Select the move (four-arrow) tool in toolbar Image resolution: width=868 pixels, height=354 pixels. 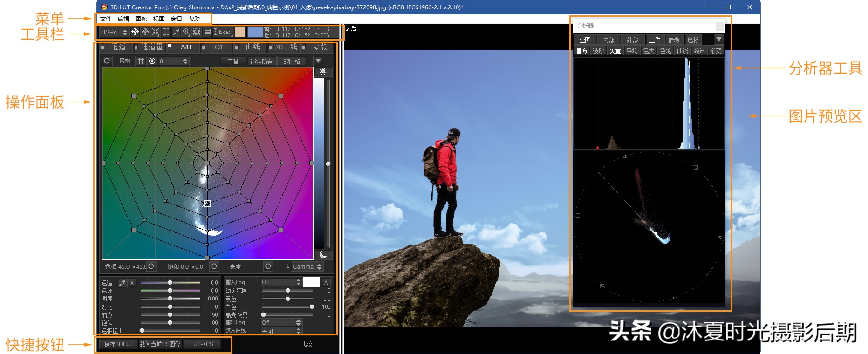[135, 32]
